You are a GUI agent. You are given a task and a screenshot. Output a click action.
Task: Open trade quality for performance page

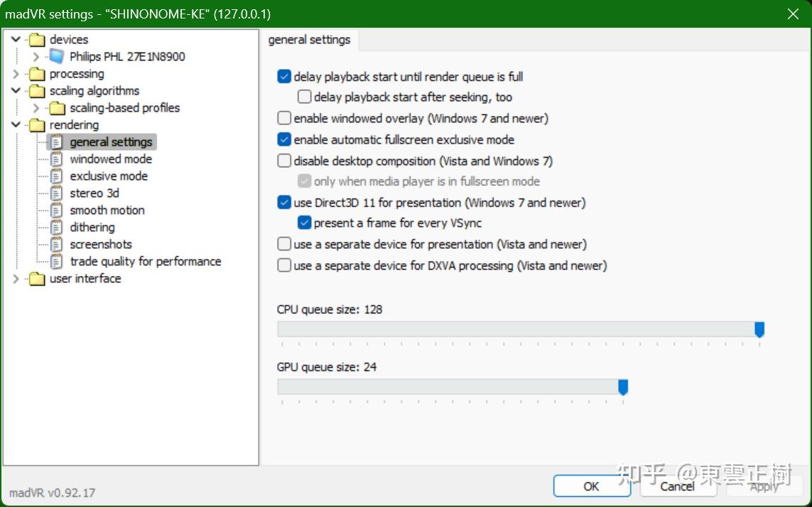pos(146,262)
